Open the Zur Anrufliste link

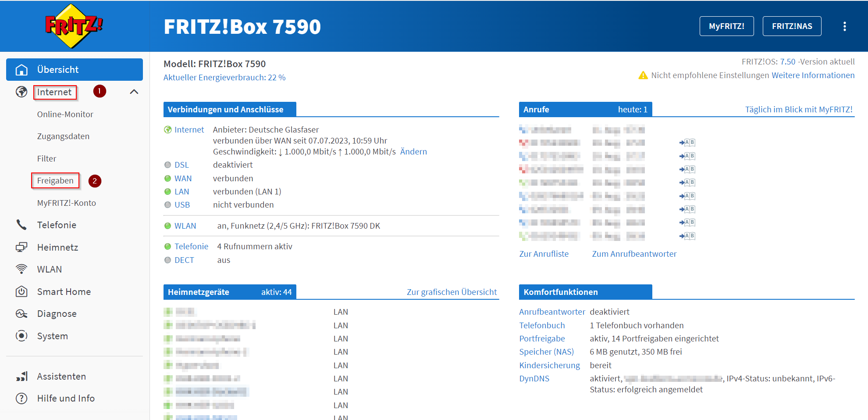544,254
